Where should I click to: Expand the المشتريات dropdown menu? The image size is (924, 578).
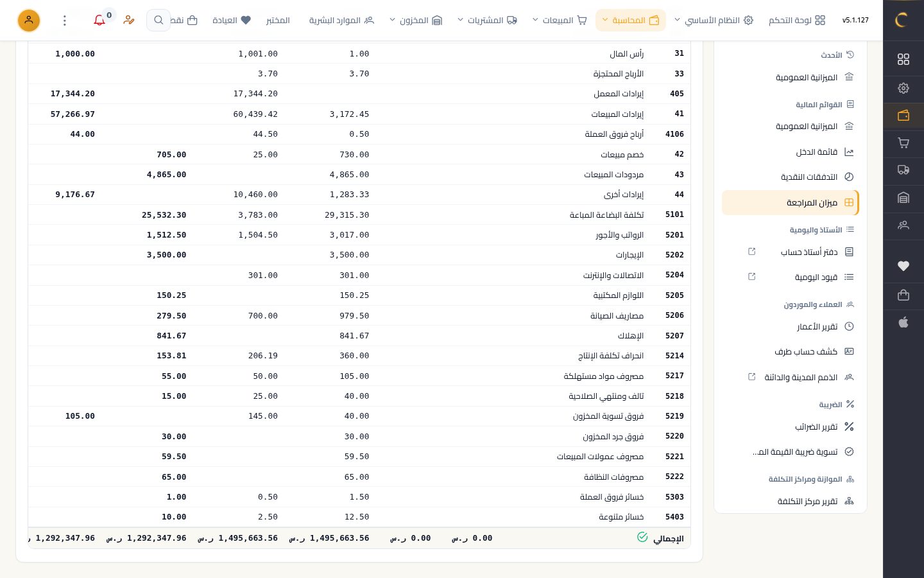(487, 21)
